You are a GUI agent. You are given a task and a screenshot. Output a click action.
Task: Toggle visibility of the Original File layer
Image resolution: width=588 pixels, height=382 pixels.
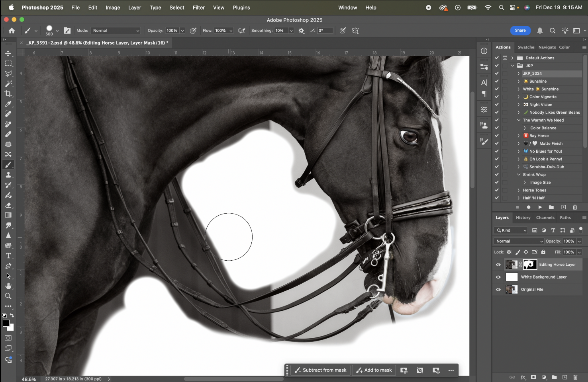coord(498,289)
